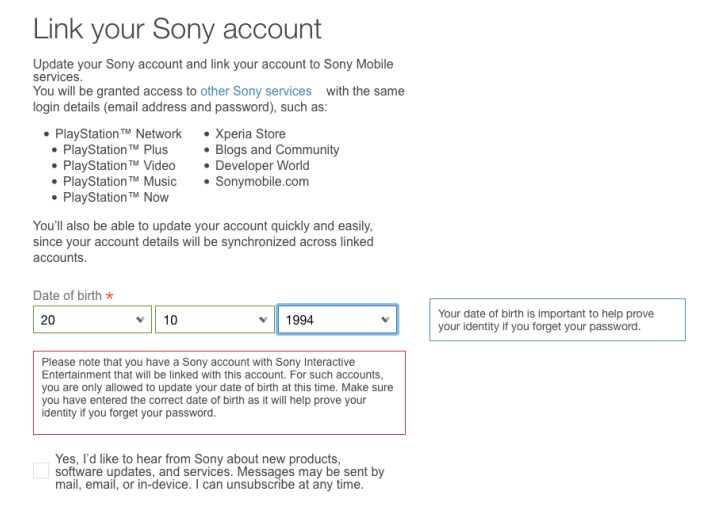Image resolution: width=711 pixels, height=509 pixels.
Task: Click the 'Date of birth' field label
Action: (x=67, y=296)
